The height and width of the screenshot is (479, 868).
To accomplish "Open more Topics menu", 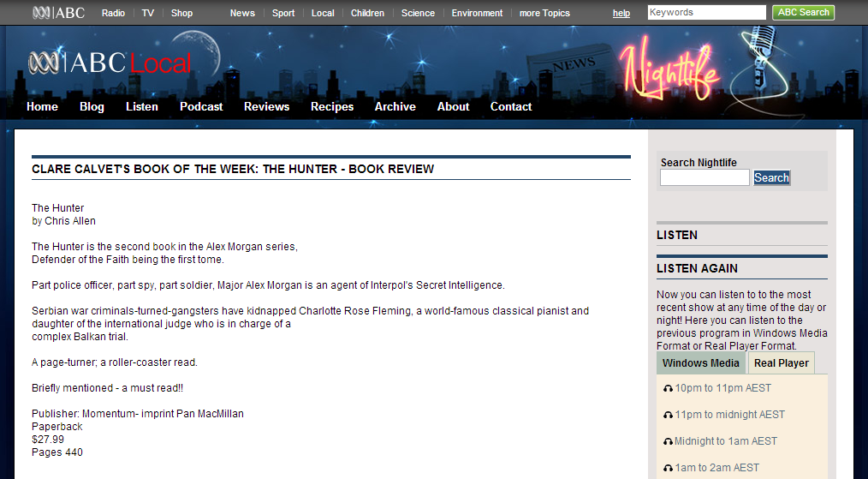I will (544, 13).
